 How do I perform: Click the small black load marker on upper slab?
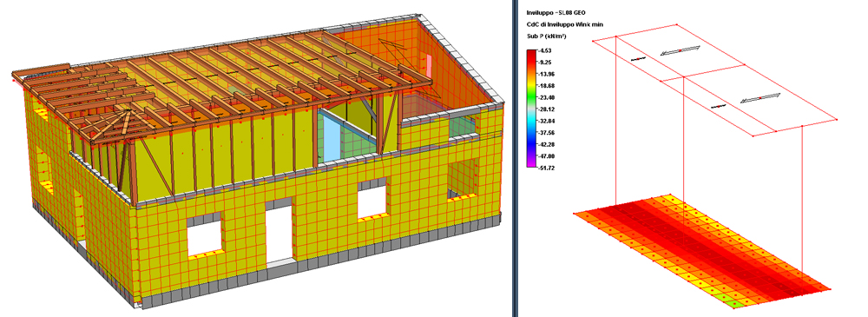pyautogui.click(x=639, y=57)
